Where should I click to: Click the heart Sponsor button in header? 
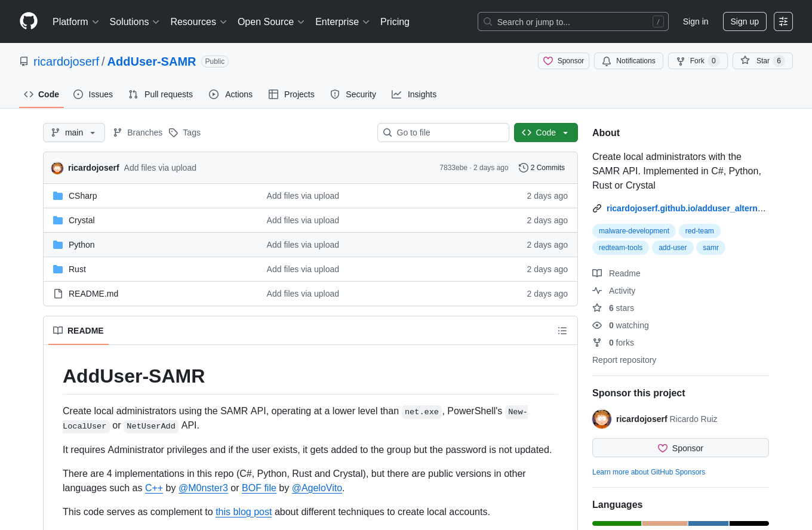pyautogui.click(x=563, y=61)
